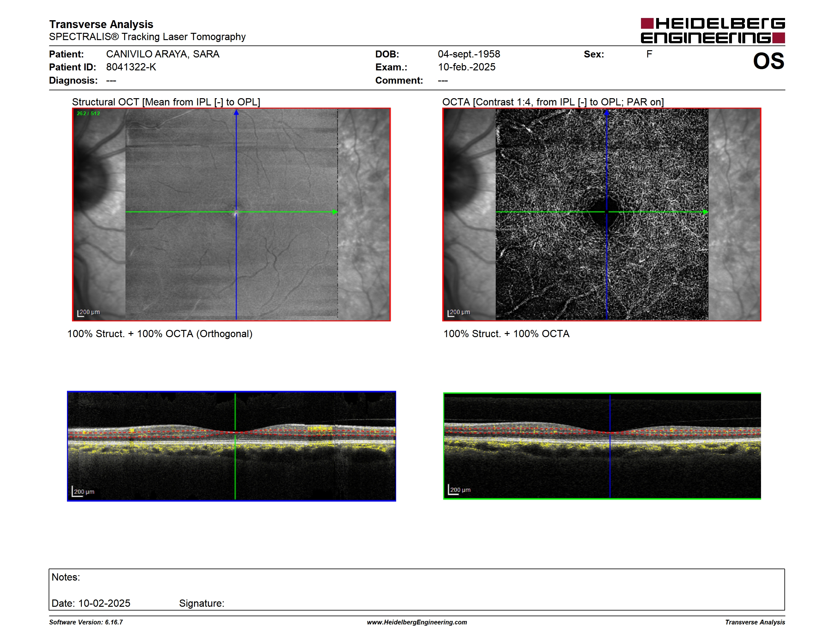
Task: Click '200 µm' scale bar in OCTA image
Action: (459, 313)
